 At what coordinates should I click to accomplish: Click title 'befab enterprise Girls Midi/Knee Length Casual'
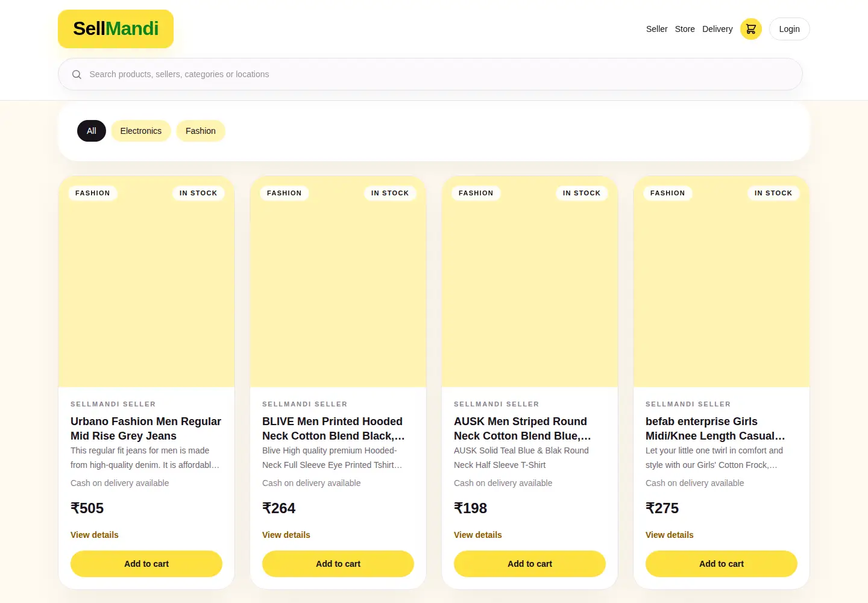pos(715,429)
